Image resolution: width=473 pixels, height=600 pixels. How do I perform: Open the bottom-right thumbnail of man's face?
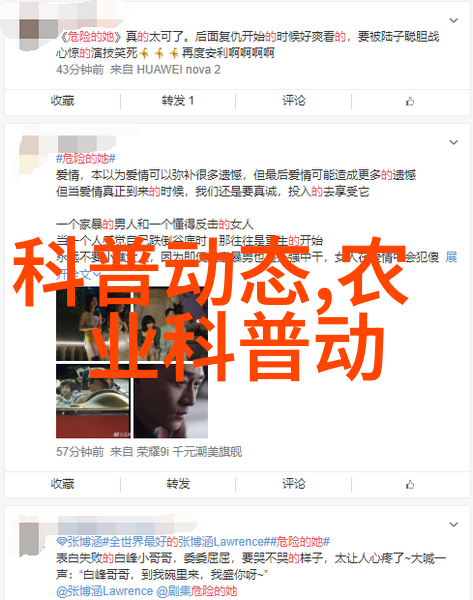171,401
